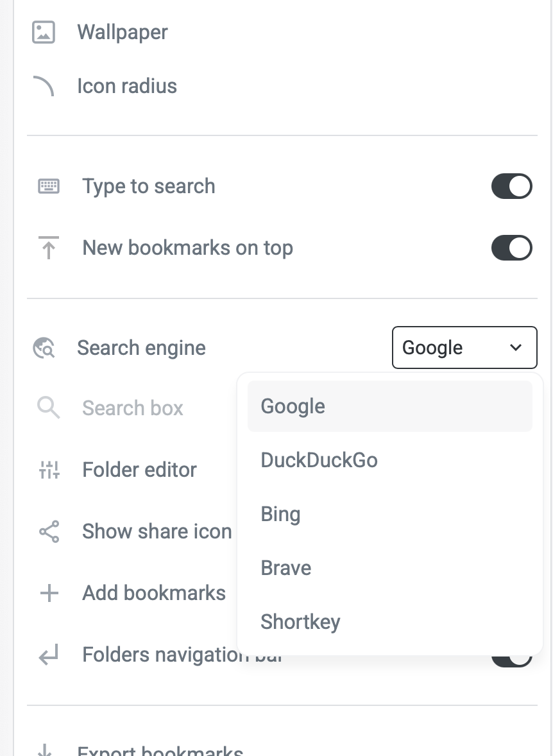
Task: Pick Bing from the dropdown list
Action: tap(389, 514)
